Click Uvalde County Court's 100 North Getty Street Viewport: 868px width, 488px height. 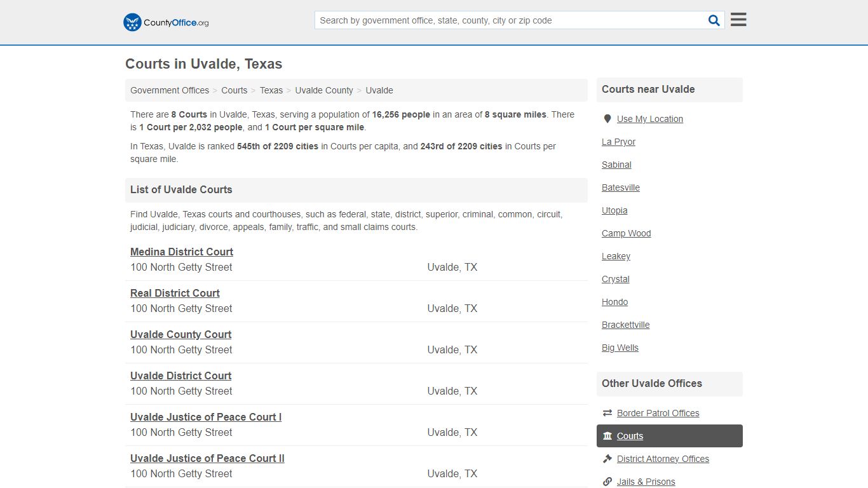pos(181,349)
